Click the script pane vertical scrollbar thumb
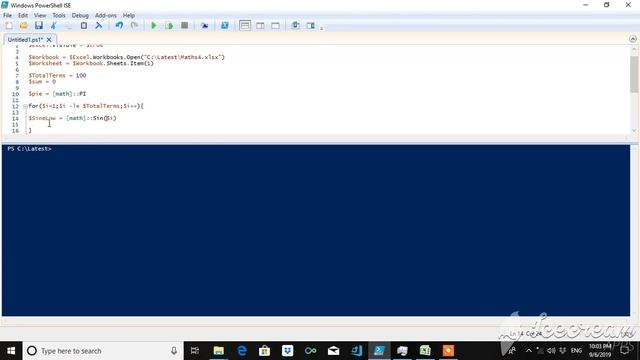Viewport: 640px width, 360px height. [x=634, y=74]
